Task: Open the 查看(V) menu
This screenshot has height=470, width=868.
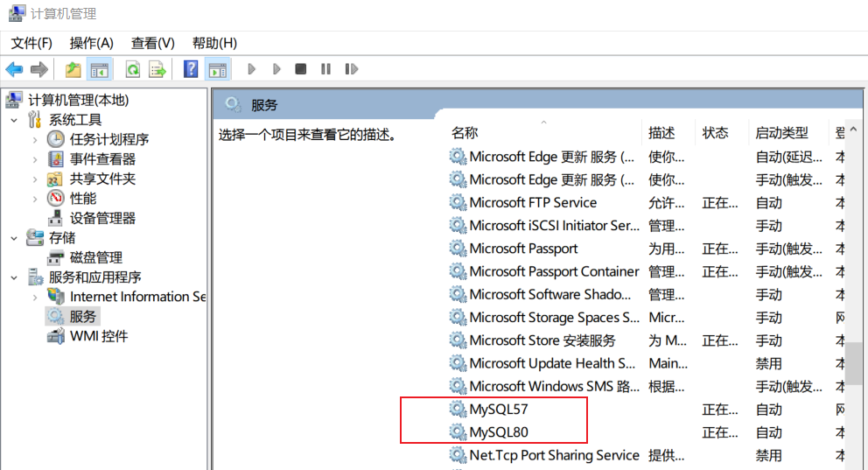Action: pyautogui.click(x=153, y=43)
